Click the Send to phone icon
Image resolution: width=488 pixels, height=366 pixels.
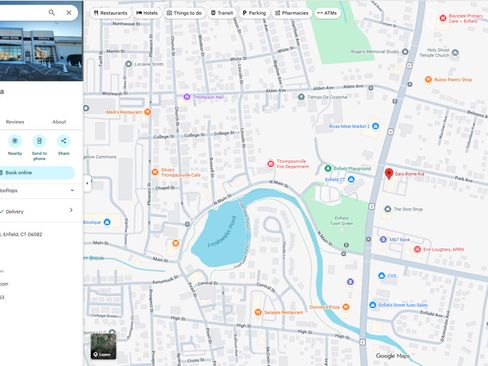coord(39,141)
